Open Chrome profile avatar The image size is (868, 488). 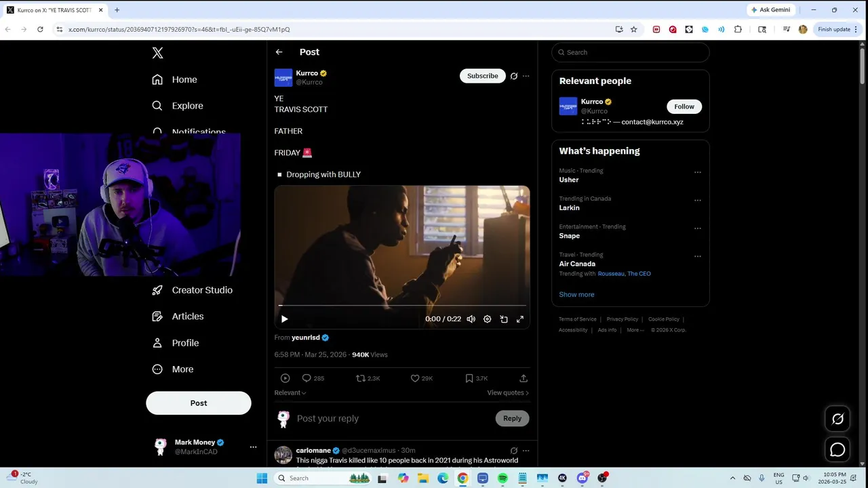click(x=803, y=29)
